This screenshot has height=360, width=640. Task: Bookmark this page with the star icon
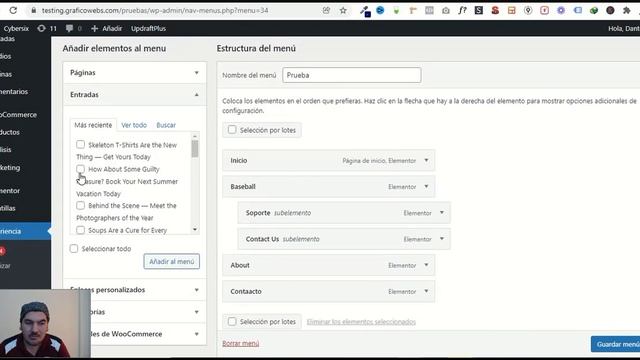point(343,11)
